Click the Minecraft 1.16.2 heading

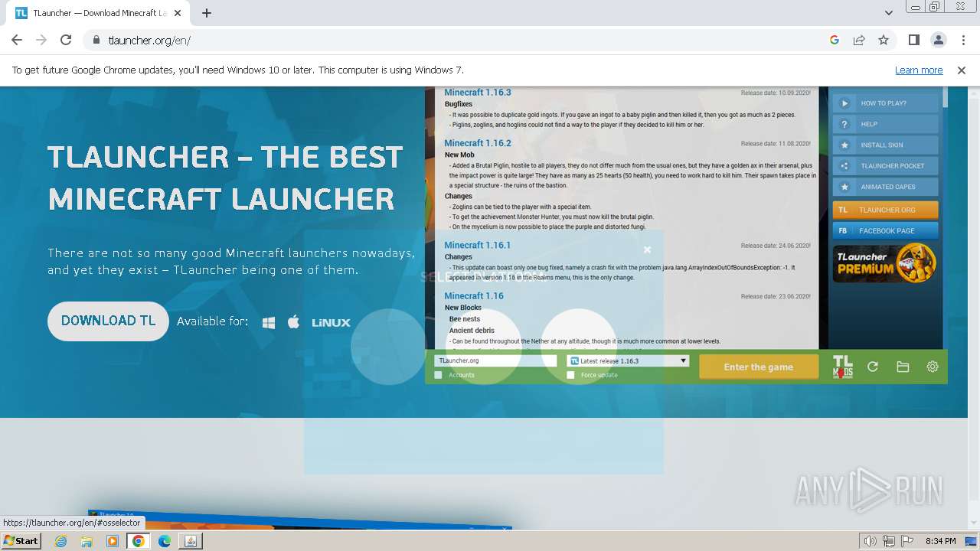tap(478, 143)
